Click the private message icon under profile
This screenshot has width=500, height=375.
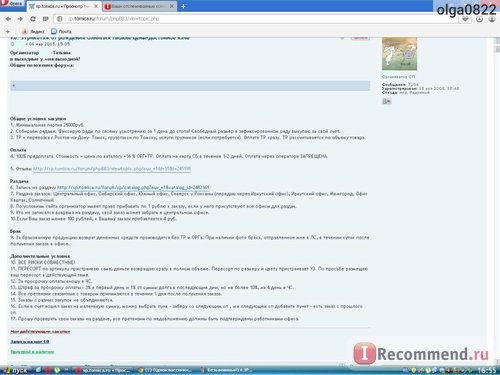click(x=387, y=101)
